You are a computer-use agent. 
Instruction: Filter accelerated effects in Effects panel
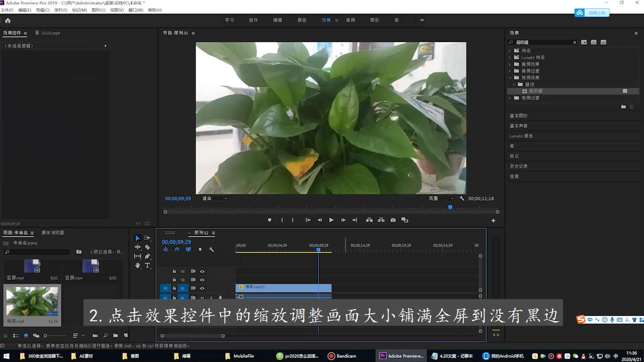click(x=584, y=42)
